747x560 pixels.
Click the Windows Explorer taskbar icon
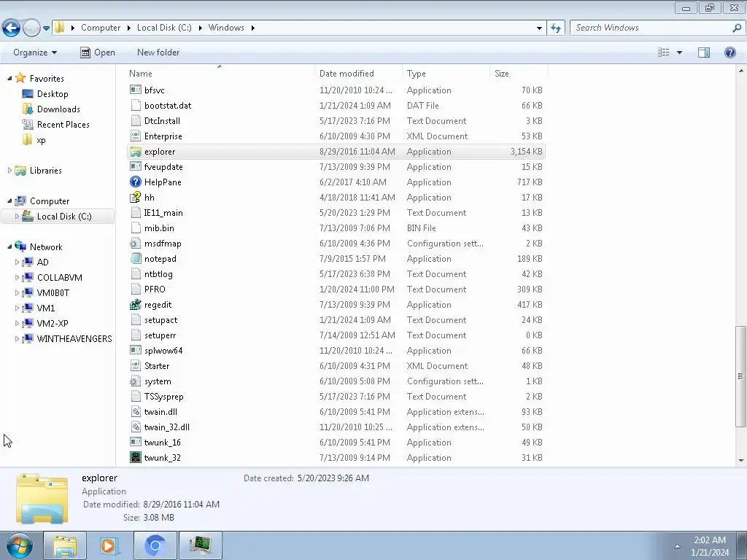[65, 545]
